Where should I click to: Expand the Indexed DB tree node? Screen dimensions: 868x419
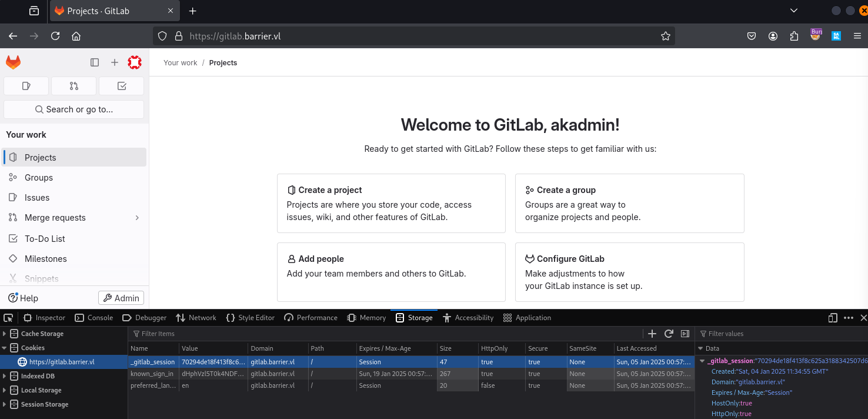(x=5, y=376)
